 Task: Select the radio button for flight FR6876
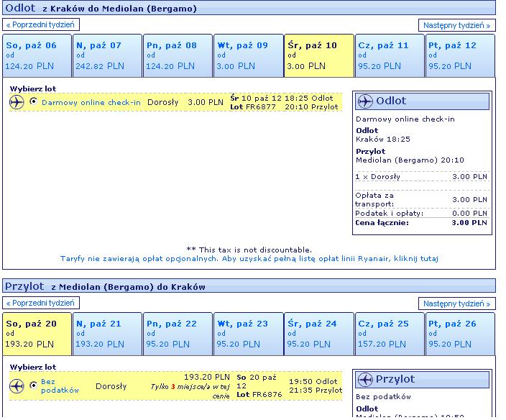33,385
